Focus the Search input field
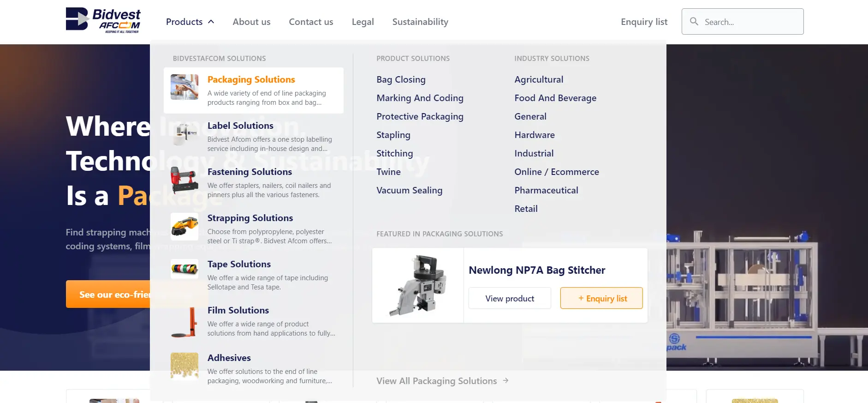Screen dimensions: 868x403 point(743,22)
